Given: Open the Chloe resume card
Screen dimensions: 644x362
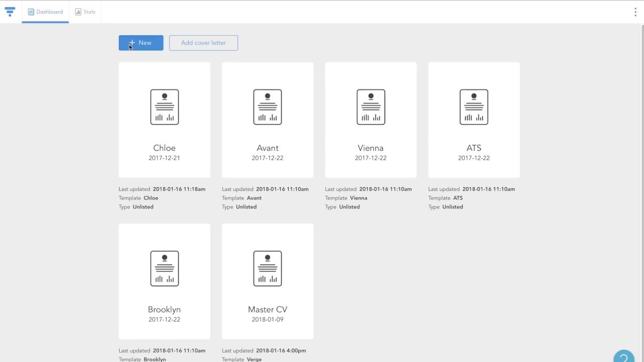Looking at the screenshot, I should tap(164, 120).
